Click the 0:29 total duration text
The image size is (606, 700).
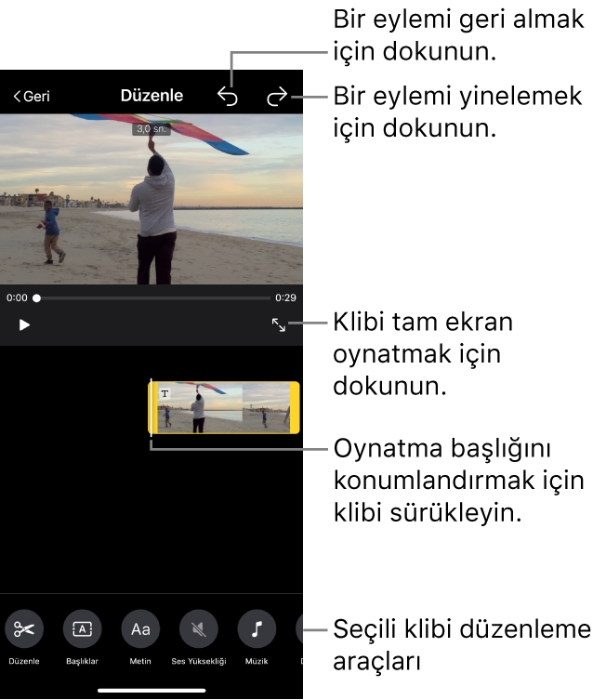285,297
